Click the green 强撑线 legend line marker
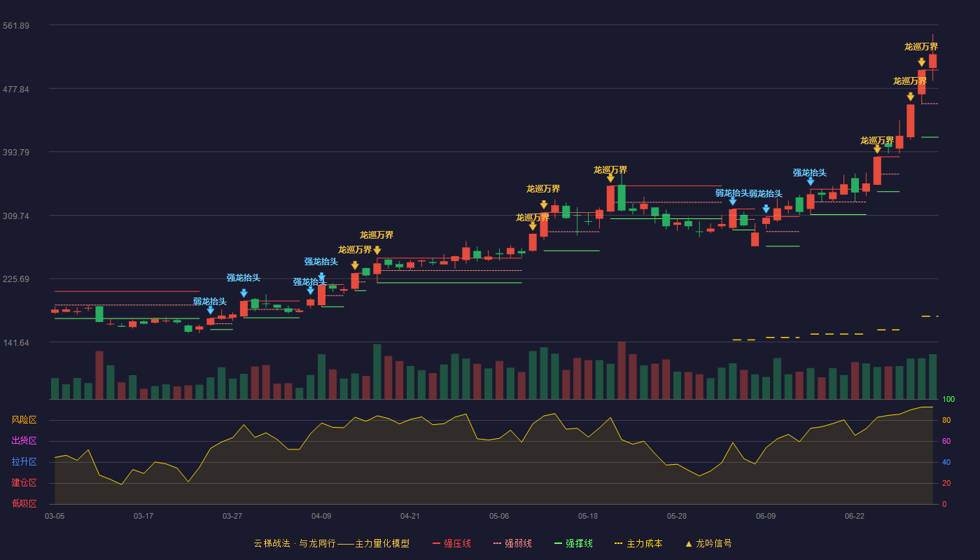Viewport: 980px width, 560px height. [x=558, y=543]
